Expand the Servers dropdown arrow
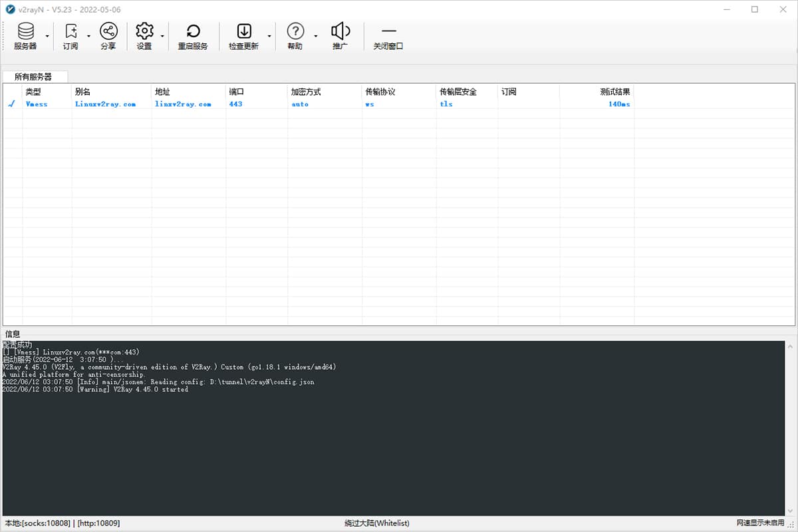 (x=47, y=36)
